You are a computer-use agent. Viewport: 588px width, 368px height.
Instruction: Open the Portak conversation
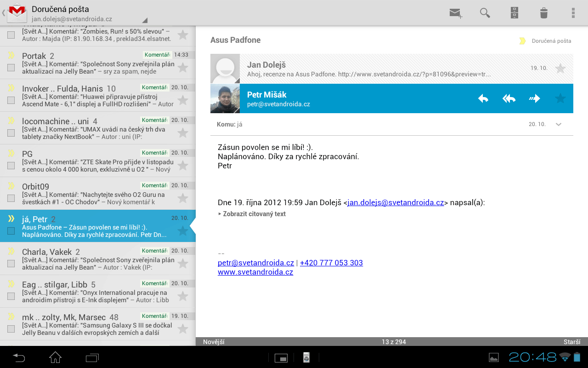pos(98,63)
